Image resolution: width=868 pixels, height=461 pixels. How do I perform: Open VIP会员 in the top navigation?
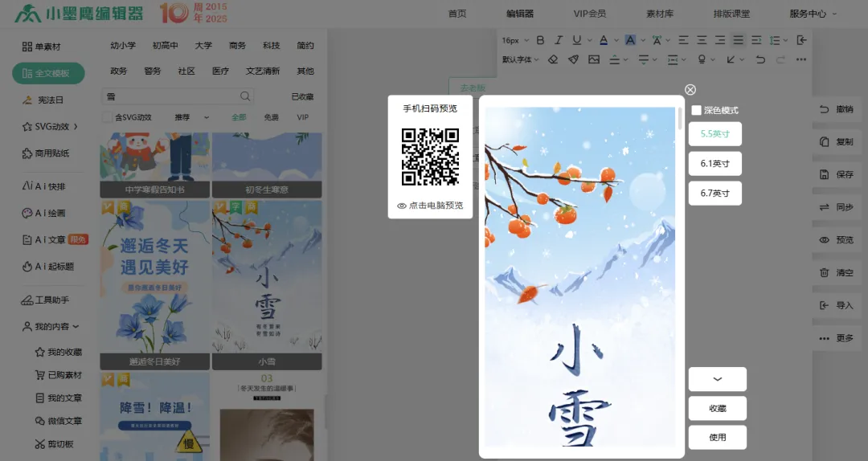[590, 14]
